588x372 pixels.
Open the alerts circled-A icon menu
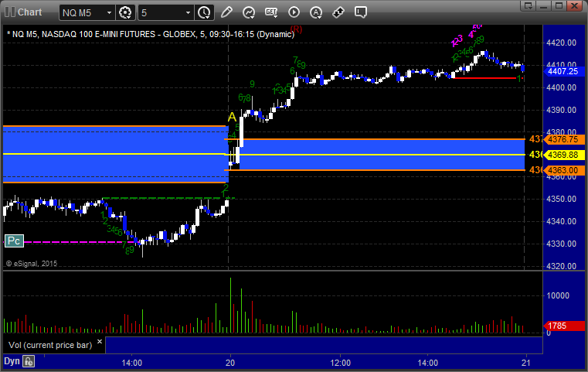(x=316, y=12)
